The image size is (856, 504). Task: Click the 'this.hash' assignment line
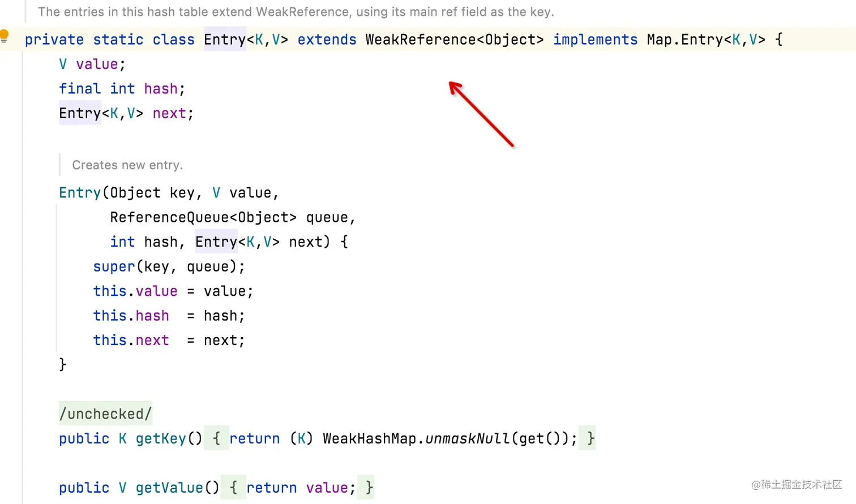point(169,316)
